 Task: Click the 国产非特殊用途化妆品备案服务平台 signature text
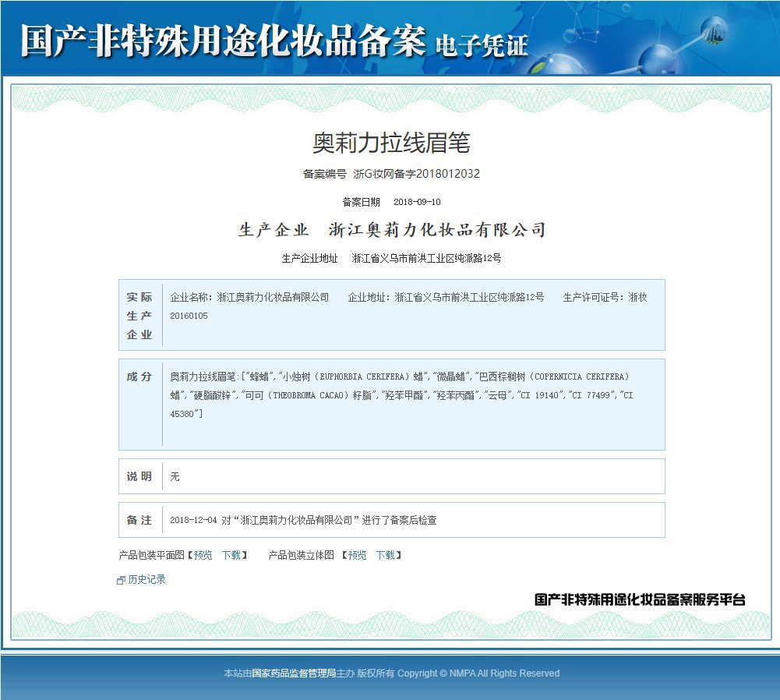coord(641,599)
